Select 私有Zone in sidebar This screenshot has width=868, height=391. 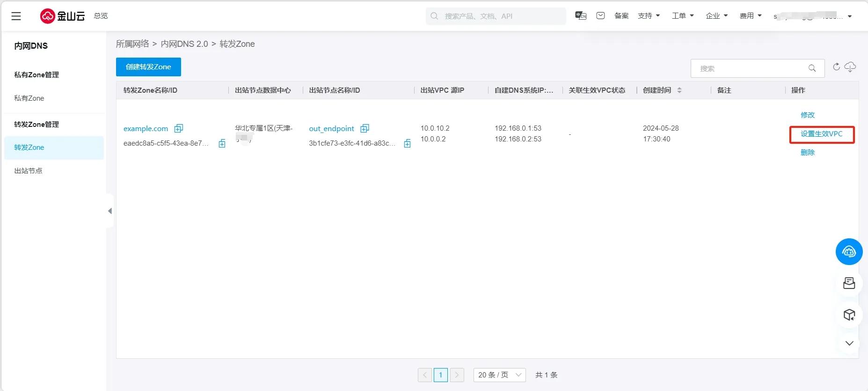click(29, 98)
